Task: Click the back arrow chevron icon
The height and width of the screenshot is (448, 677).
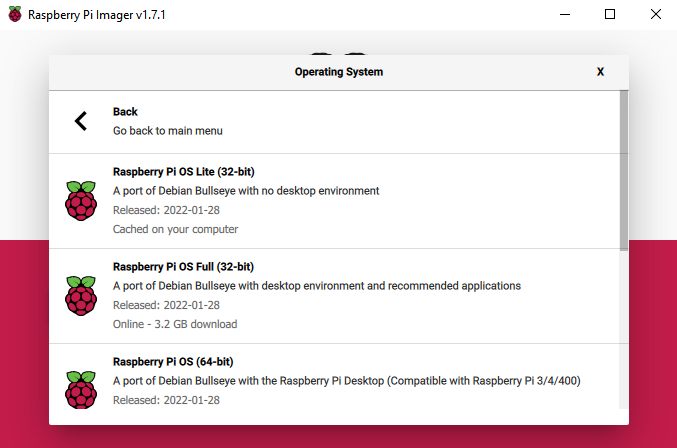Action: pos(81,121)
